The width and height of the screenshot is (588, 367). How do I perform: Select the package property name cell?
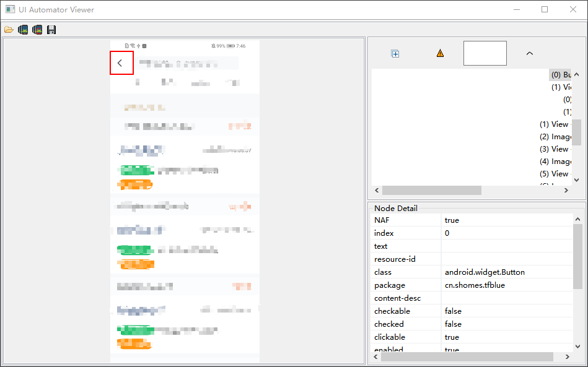pyautogui.click(x=406, y=285)
